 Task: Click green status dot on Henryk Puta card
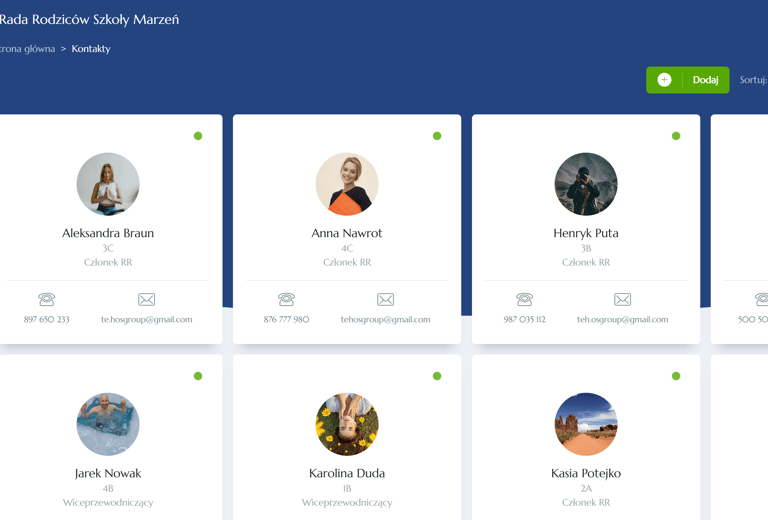(676, 136)
